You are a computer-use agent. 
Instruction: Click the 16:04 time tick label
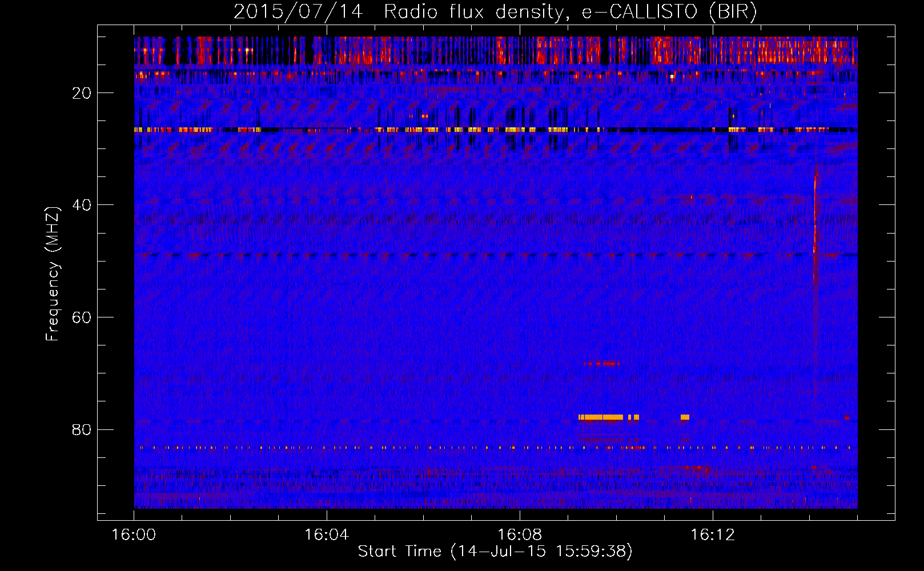pyautogui.click(x=327, y=534)
